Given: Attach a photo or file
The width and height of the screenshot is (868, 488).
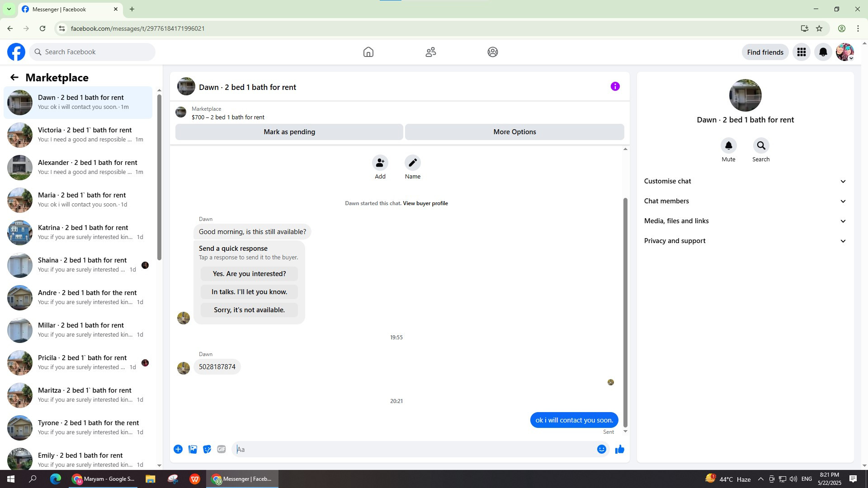Looking at the screenshot, I should click(193, 449).
